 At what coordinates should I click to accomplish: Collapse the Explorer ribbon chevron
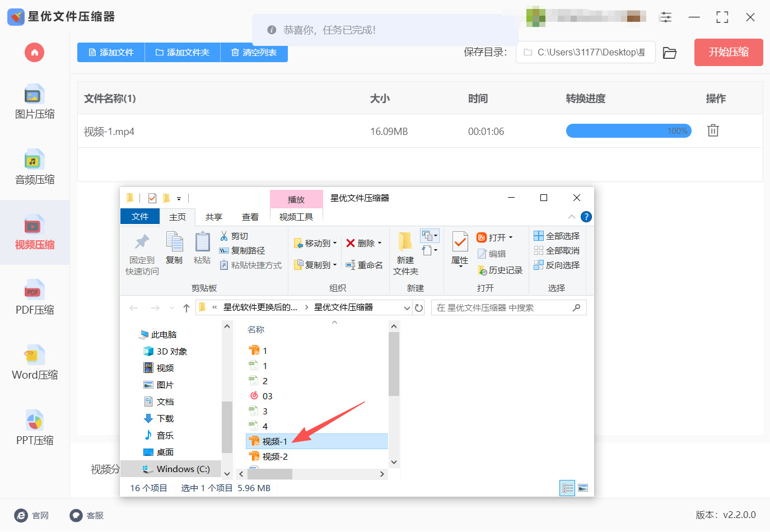571,217
